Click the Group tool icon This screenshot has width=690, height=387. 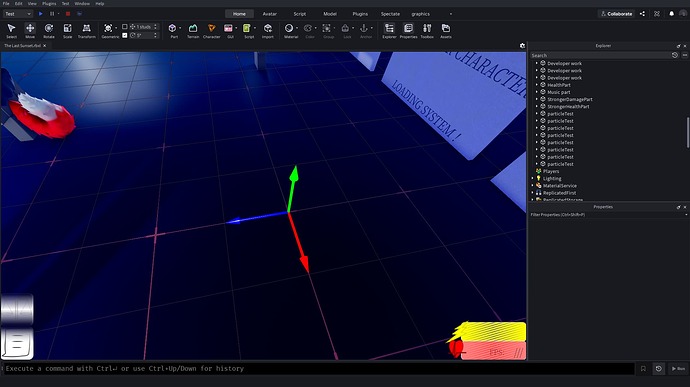pyautogui.click(x=327, y=28)
